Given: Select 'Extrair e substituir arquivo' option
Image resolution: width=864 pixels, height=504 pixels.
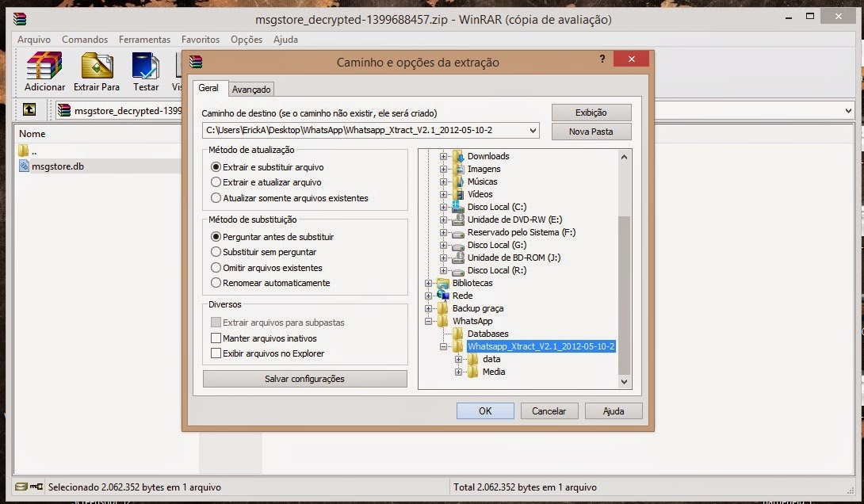Looking at the screenshot, I should point(216,167).
